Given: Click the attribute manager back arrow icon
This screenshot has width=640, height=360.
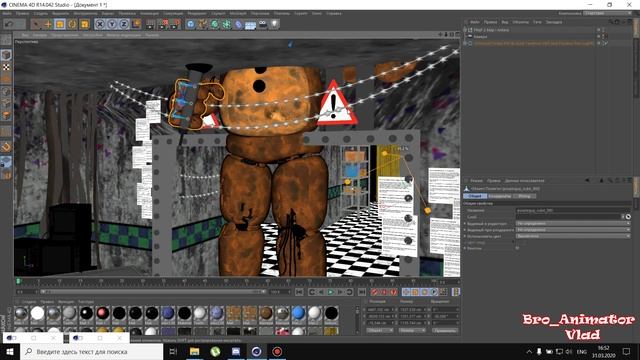Looking at the screenshot, I should (x=587, y=180).
